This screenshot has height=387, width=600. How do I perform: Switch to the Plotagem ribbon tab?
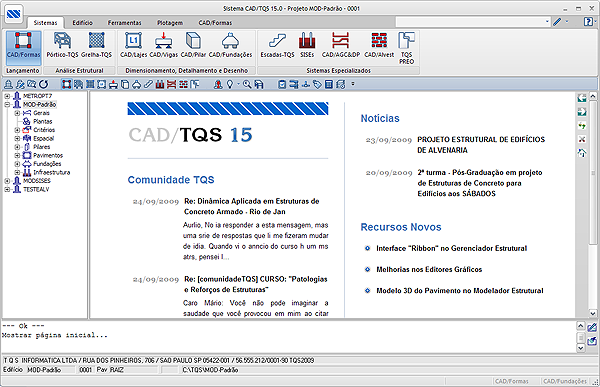coord(170,23)
